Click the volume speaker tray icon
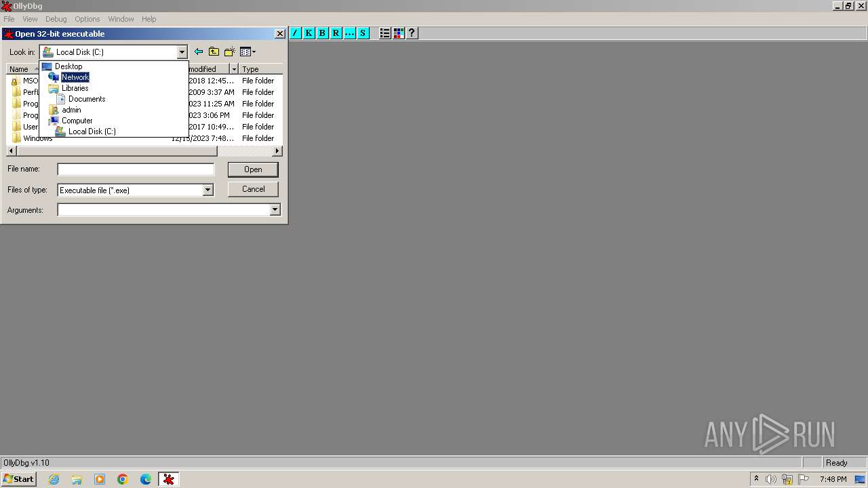This screenshot has width=868, height=488. point(770,479)
